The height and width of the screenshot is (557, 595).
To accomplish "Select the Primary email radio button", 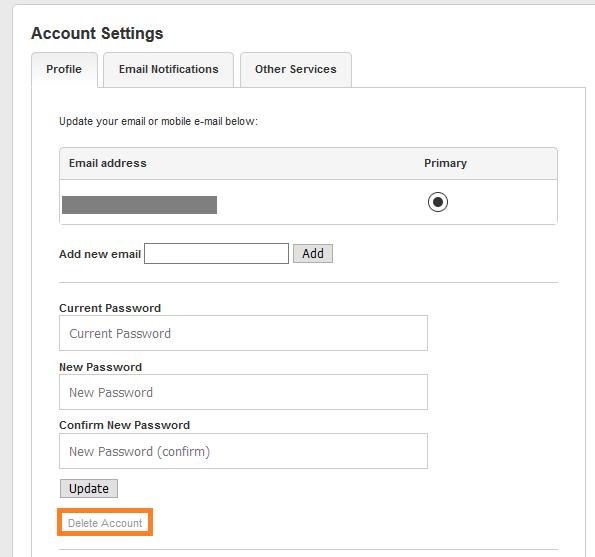I will pos(438,202).
